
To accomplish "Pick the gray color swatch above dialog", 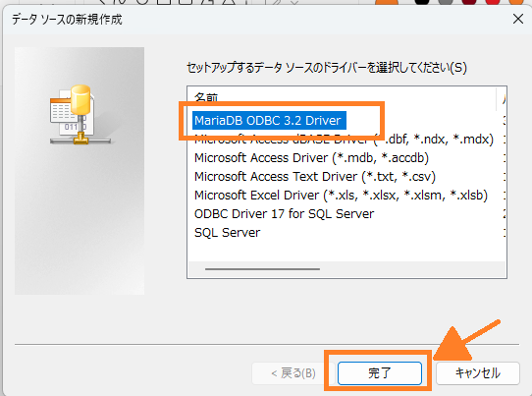I will [446, 2].
